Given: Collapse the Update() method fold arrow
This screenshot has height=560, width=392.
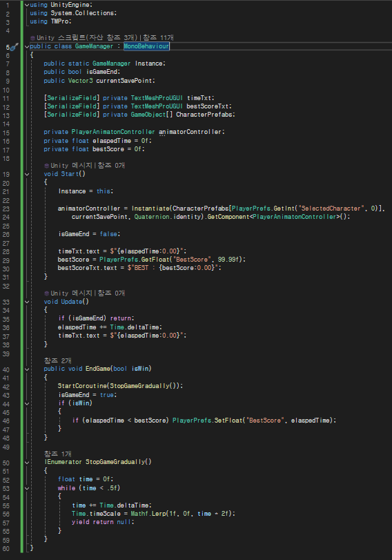Looking at the screenshot, I should coord(27,302).
